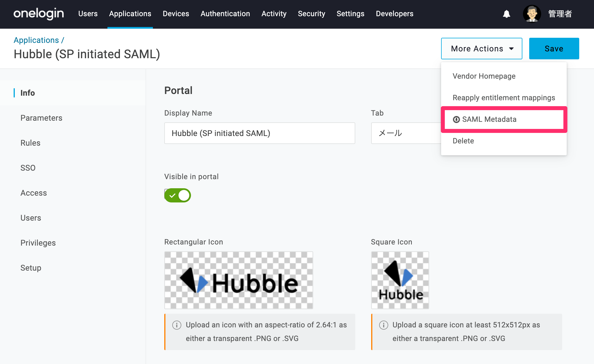The image size is (594, 364).
Task: Click info icon beside square icon hint
Action: 383,325
